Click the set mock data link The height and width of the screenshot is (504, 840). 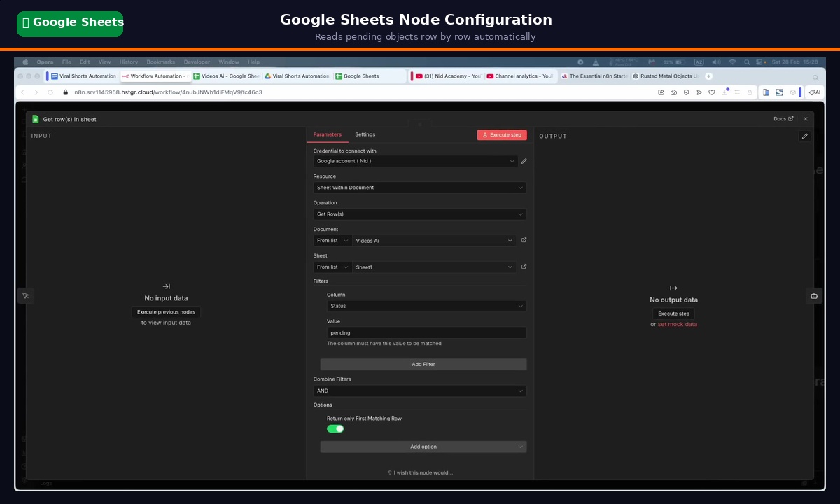(677, 324)
